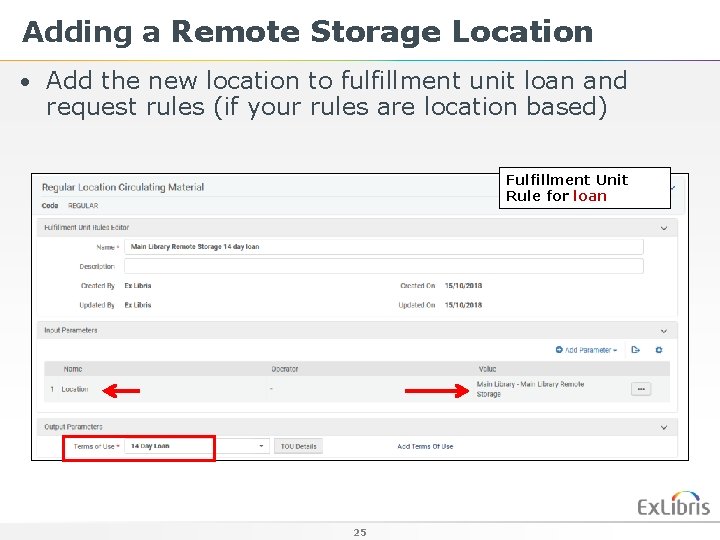The width and height of the screenshot is (720, 540).
Task: Click the REGULAR code value
Action: pyautogui.click(x=83, y=206)
